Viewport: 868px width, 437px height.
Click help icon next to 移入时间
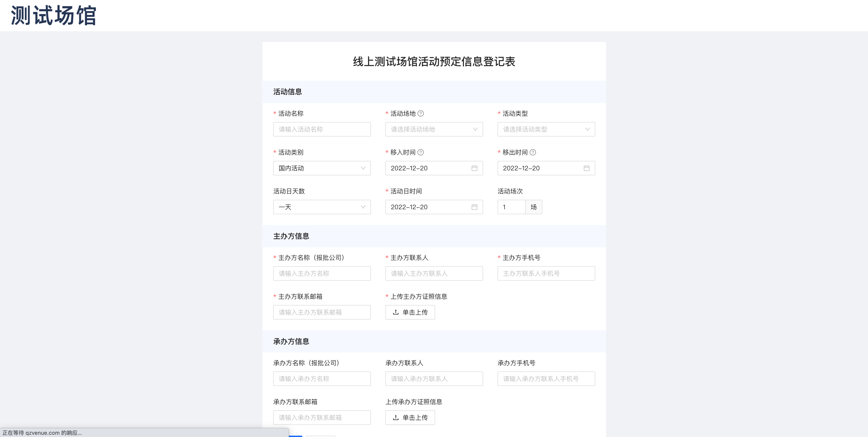tap(420, 153)
